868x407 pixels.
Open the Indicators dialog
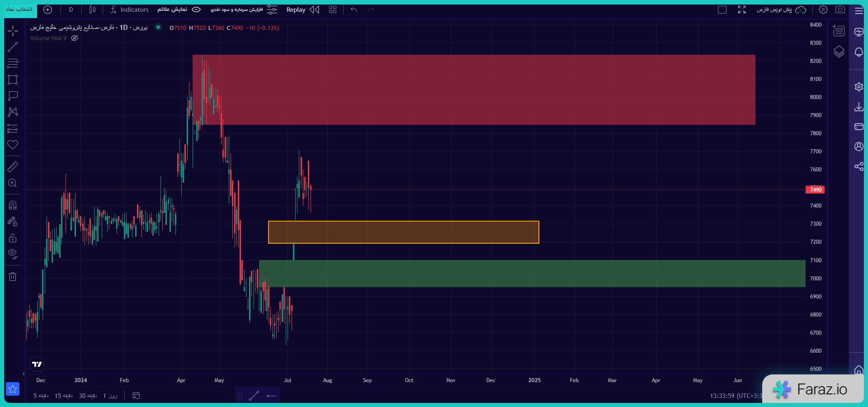point(129,9)
